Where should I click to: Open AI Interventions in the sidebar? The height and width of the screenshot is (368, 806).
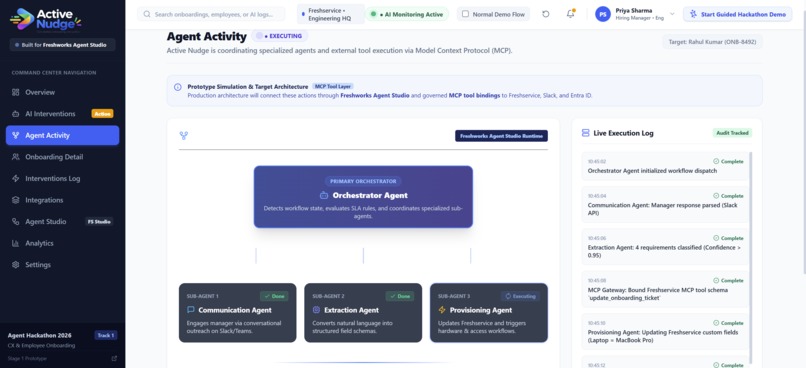tap(62, 114)
